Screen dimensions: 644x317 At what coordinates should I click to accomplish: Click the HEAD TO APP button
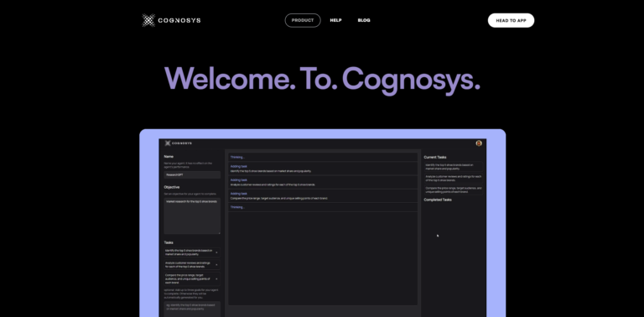coord(511,20)
